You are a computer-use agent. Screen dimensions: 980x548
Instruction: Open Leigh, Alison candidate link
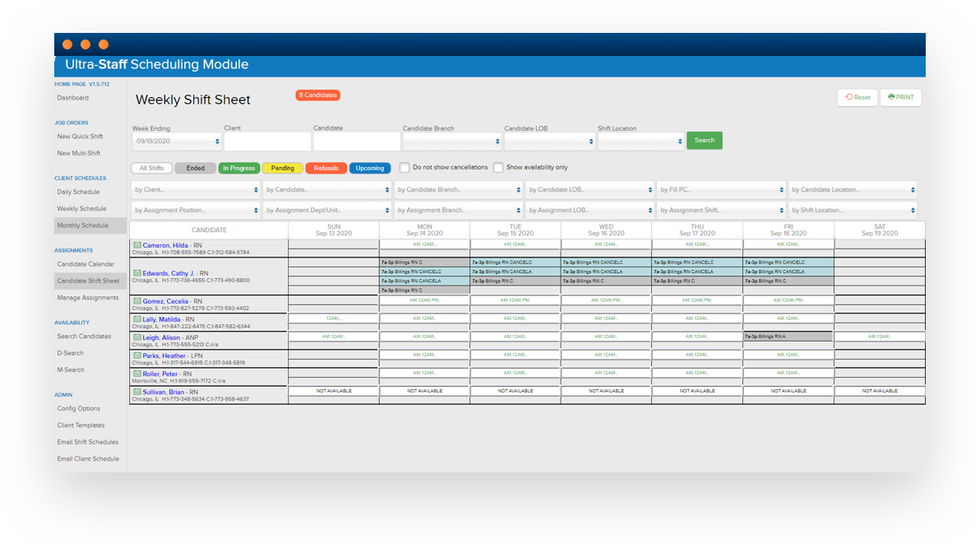click(x=161, y=338)
